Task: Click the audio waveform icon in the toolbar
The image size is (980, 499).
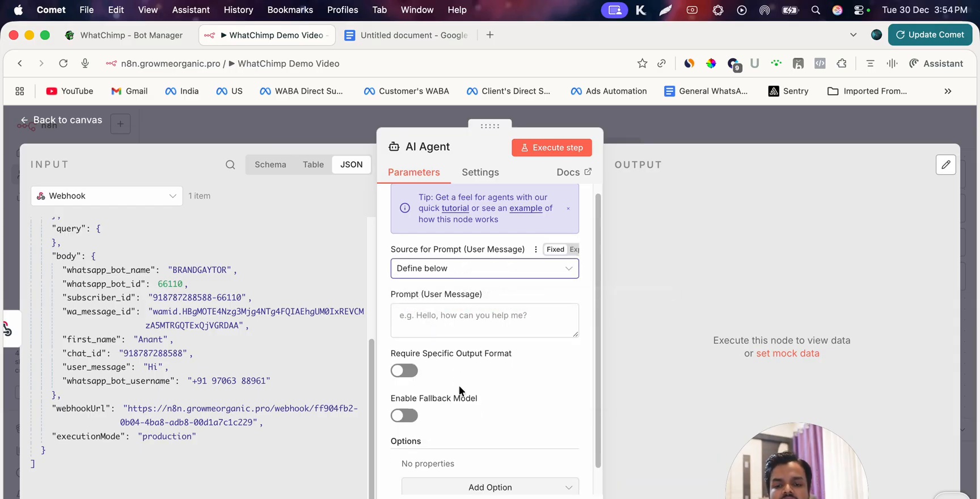Action: tap(892, 64)
